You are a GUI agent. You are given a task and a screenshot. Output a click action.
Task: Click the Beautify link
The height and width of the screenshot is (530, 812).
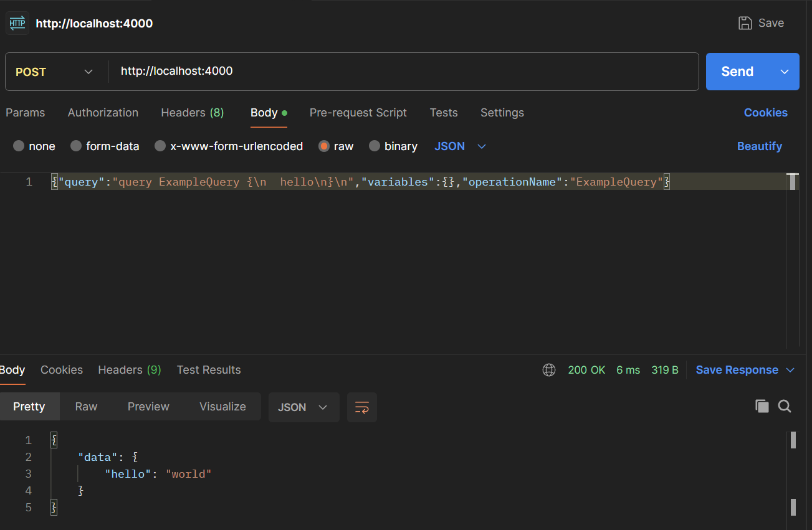pyautogui.click(x=759, y=146)
